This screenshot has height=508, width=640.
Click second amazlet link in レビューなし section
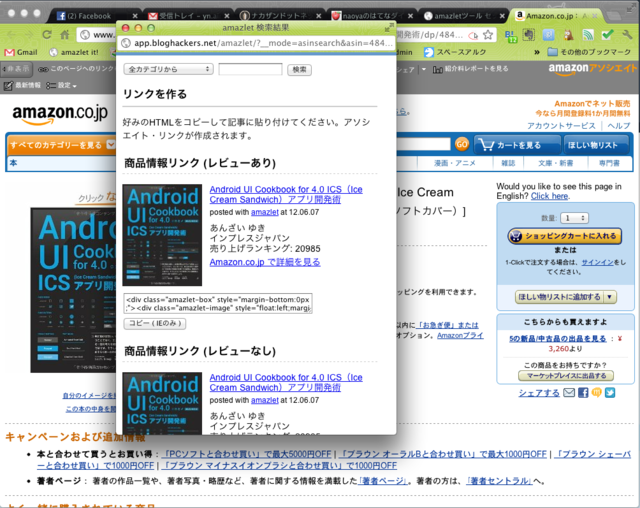264,400
